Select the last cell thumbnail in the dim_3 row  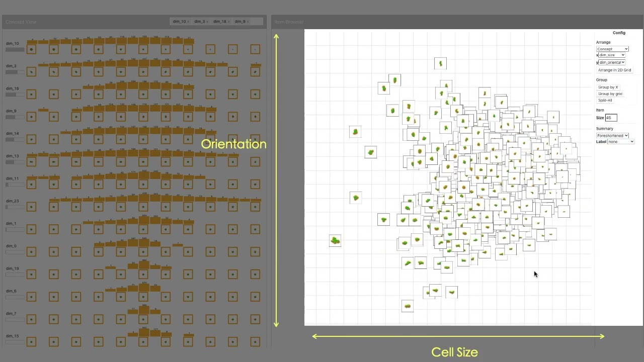[x=255, y=72]
